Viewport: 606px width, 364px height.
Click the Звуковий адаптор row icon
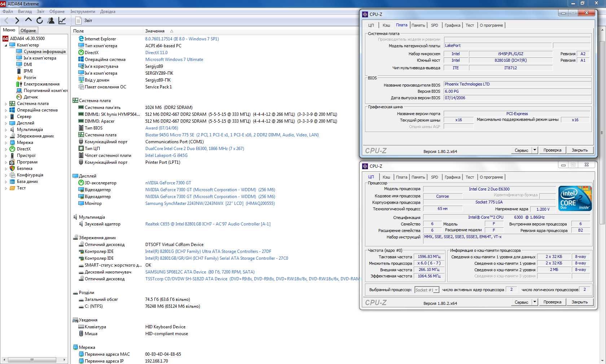pos(81,224)
